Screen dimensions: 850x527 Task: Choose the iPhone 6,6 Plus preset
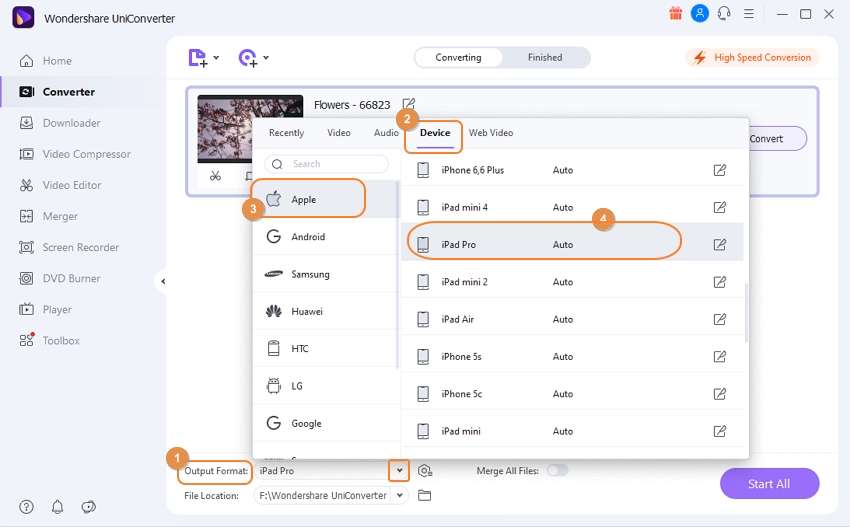[572, 170]
